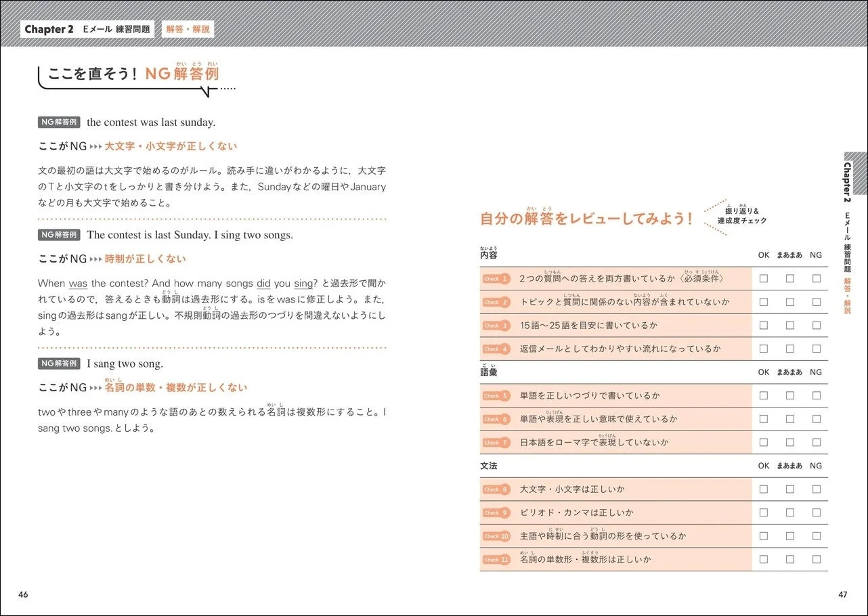Check the NG box for Check 7
868x616 pixels.
(x=817, y=442)
